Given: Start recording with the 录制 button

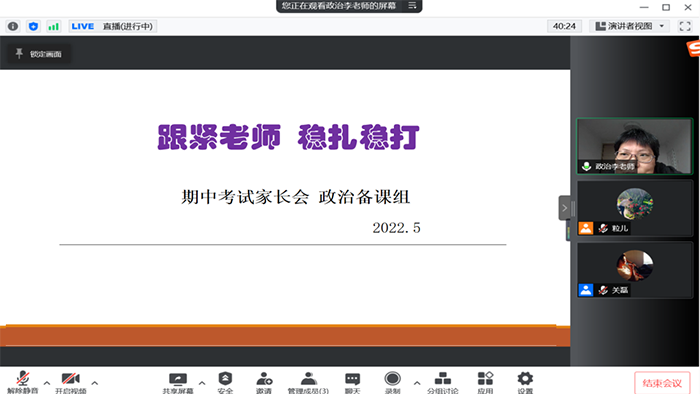Looking at the screenshot, I should (392, 383).
